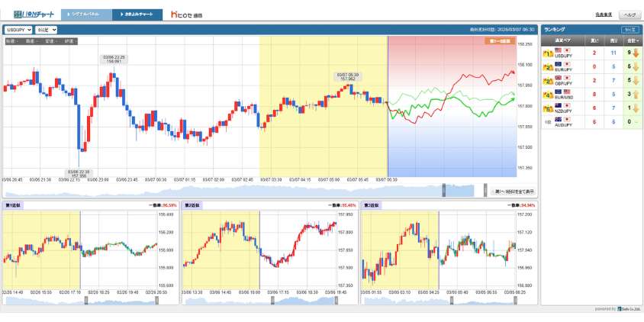The height and width of the screenshot is (322, 644).
Task: Click the orange down arrow for USD/JPY
Action: click(635, 53)
